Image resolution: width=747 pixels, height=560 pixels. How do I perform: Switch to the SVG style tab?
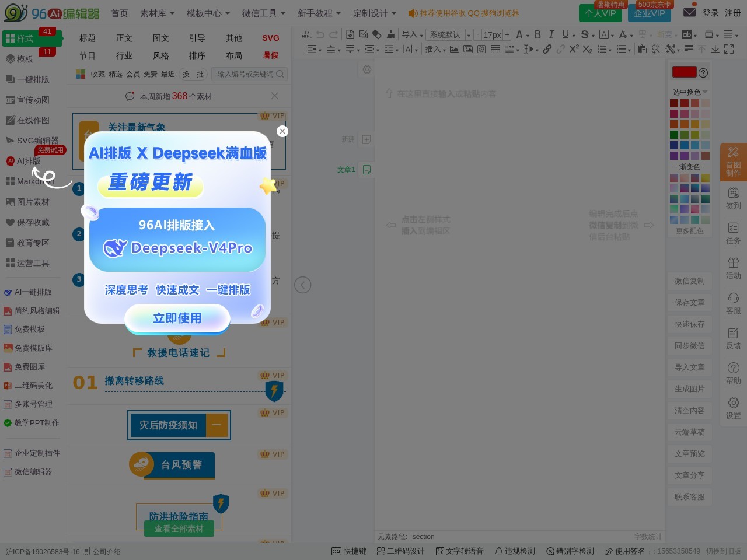271,38
